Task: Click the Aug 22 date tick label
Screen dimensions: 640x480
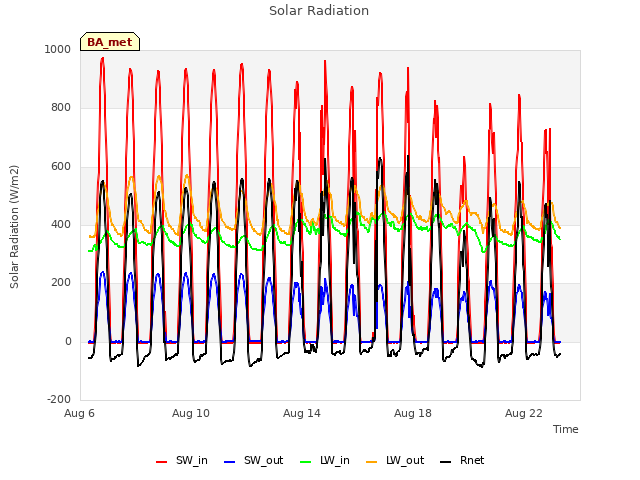Action: pos(524,413)
